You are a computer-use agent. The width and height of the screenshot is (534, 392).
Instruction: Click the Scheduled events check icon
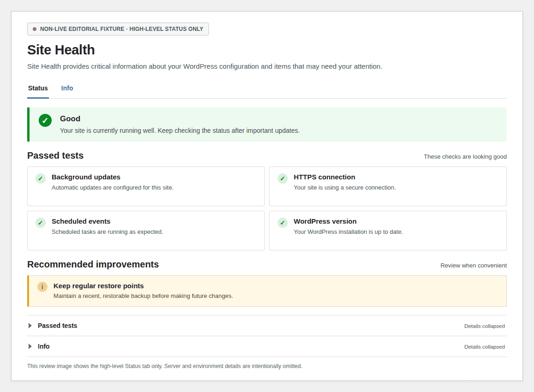(x=41, y=223)
